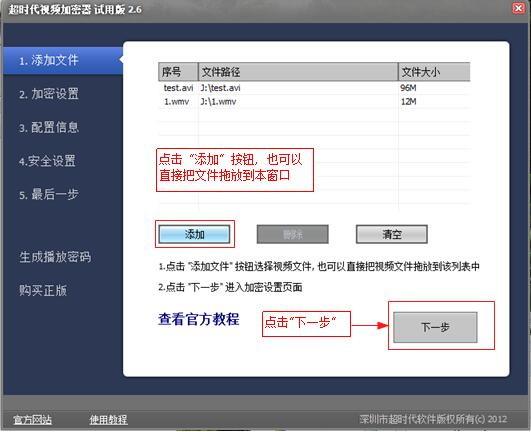The width and height of the screenshot is (531, 432).
Task: Click the path J:\1.wmv cell
Action: pos(218,102)
